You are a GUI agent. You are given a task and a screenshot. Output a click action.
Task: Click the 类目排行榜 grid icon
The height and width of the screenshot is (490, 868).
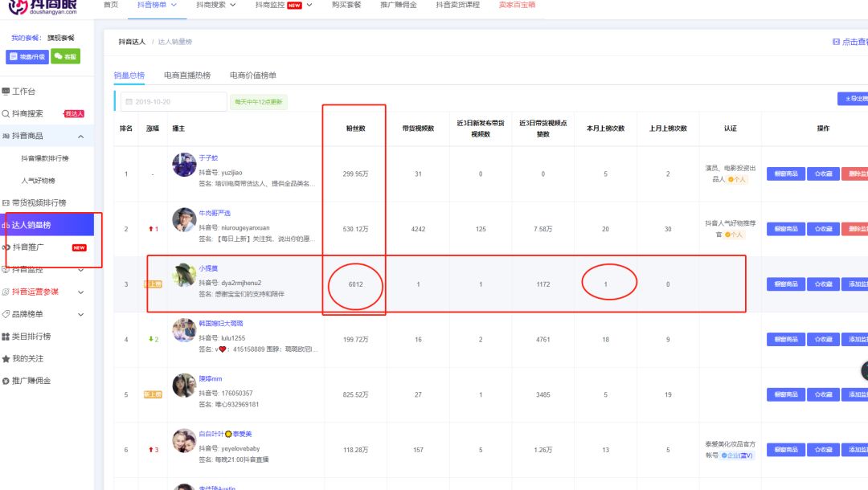pos(6,337)
